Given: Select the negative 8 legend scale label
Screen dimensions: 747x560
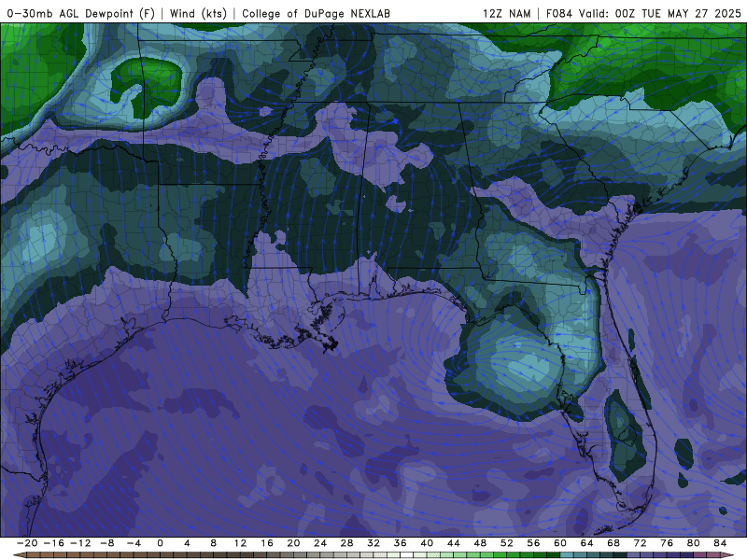Looking at the screenshot, I should point(107,543).
